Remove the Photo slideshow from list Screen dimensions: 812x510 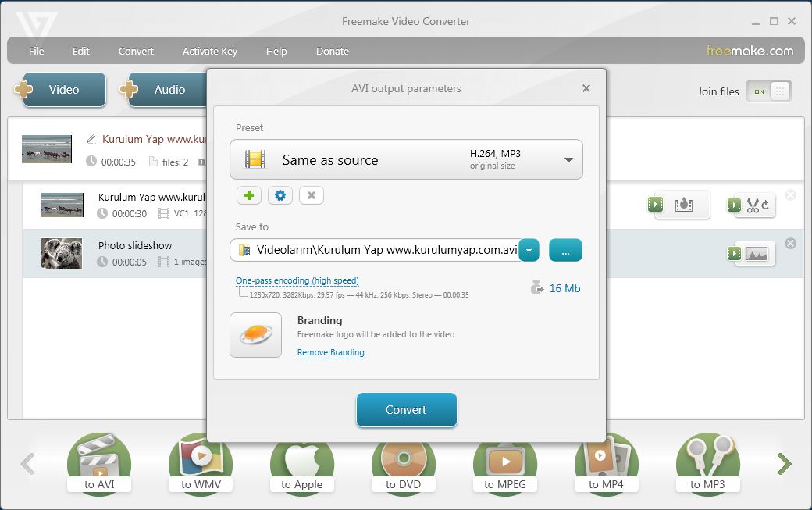(790, 243)
